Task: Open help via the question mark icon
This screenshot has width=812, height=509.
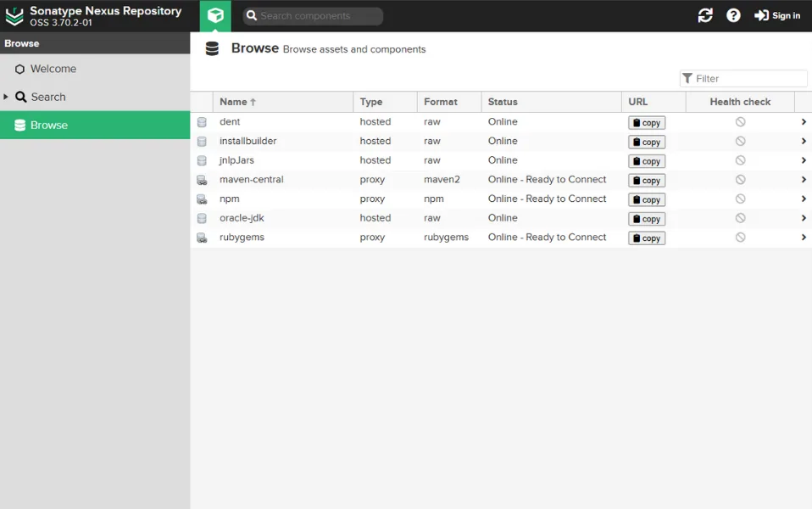Action: point(733,15)
